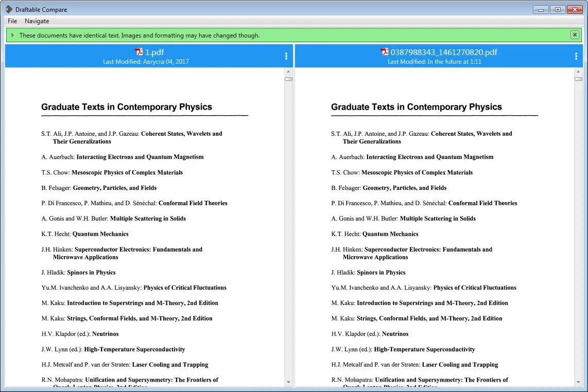Maximize the Draftable Compare window

tap(558, 10)
